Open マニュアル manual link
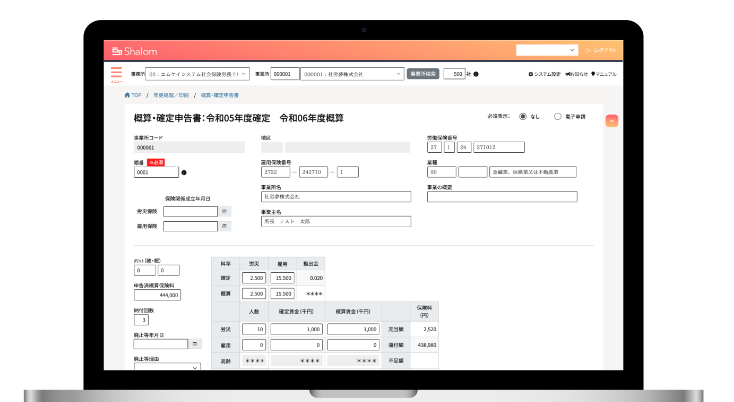Screen dimensions: 734x402 coord(604,74)
